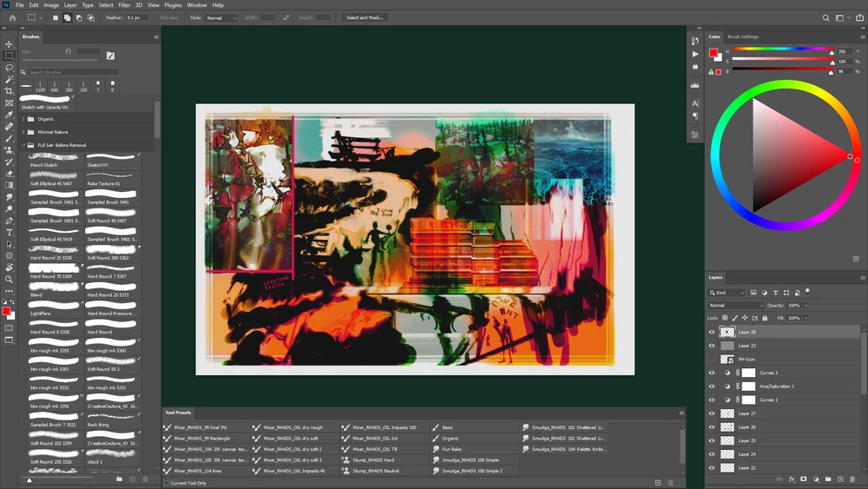Select the Type tool
Image resolution: width=868 pixels, height=489 pixels.
click(9, 233)
